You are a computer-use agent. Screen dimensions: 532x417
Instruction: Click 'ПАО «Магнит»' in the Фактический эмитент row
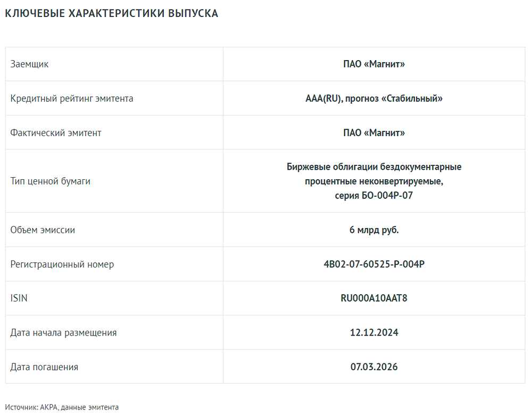[x=374, y=132]
